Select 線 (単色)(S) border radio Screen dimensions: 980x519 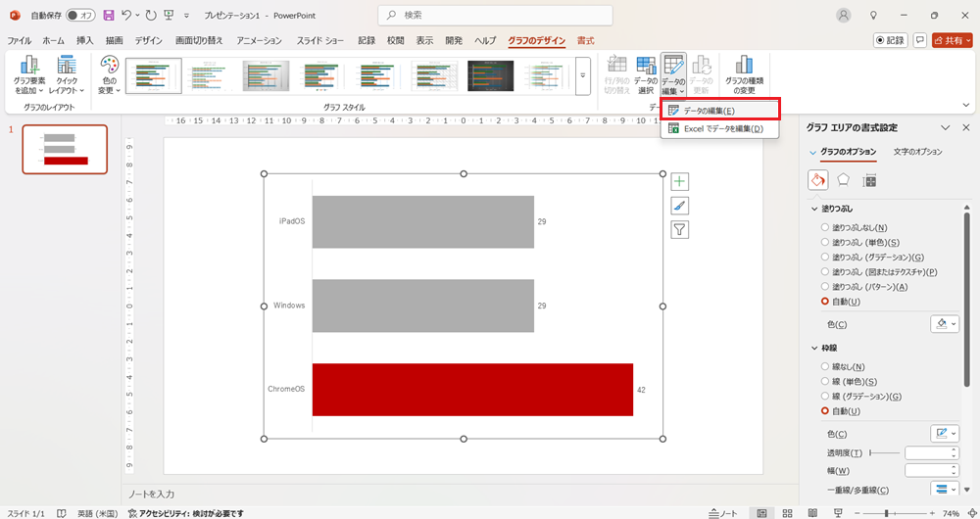(x=849, y=382)
